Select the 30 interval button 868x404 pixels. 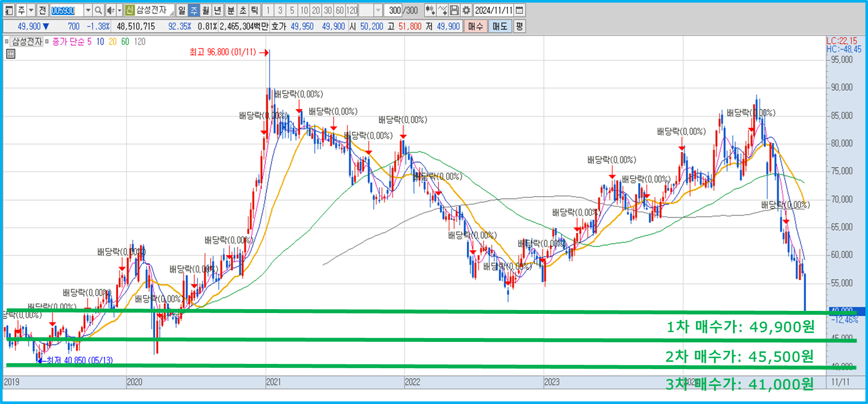328,10
